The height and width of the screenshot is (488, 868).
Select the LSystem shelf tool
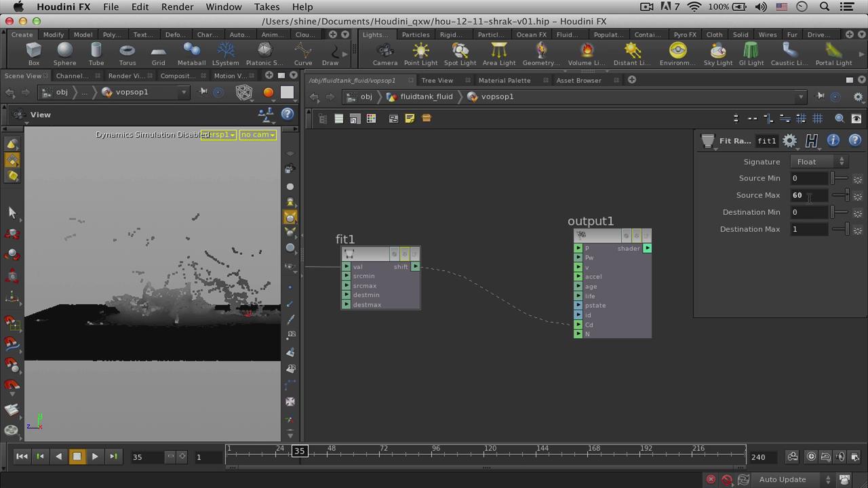pos(226,54)
